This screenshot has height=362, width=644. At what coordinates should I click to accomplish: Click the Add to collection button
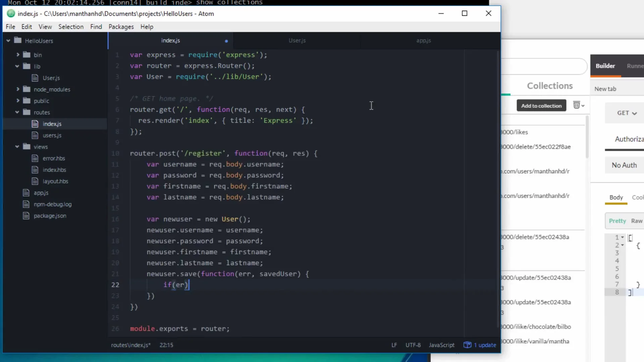coord(541,105)
